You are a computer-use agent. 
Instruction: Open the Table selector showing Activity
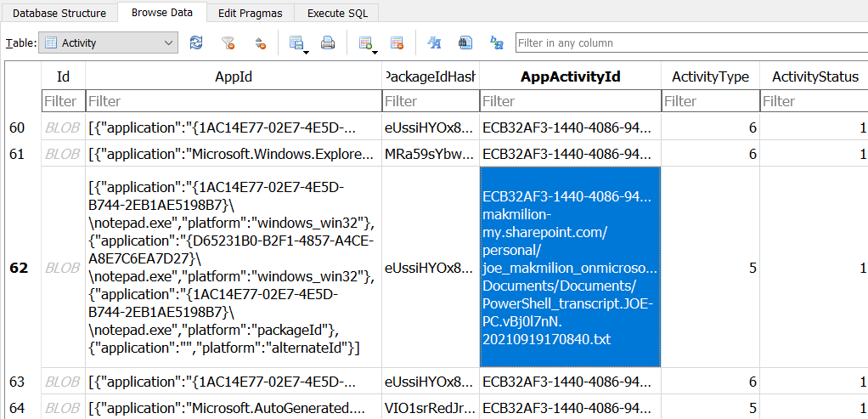(x=109, y=42)
